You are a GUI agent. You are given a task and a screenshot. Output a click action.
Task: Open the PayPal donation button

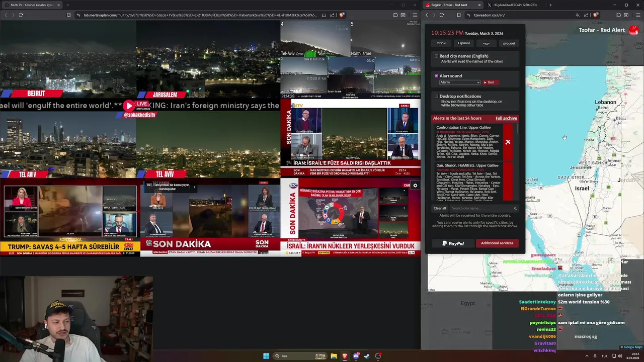(453, 243)
